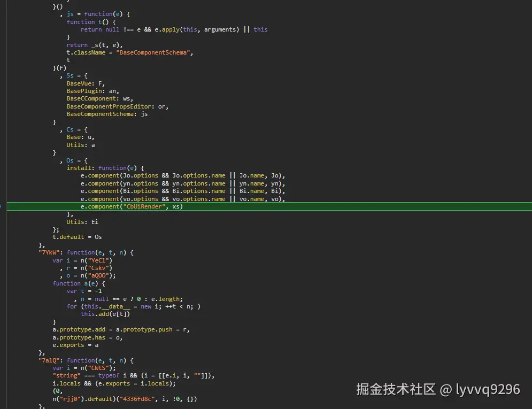532x409 pixels.
Task: Click the "7alQ" module key
Action: pyautogui.click(x=49, y=360)
